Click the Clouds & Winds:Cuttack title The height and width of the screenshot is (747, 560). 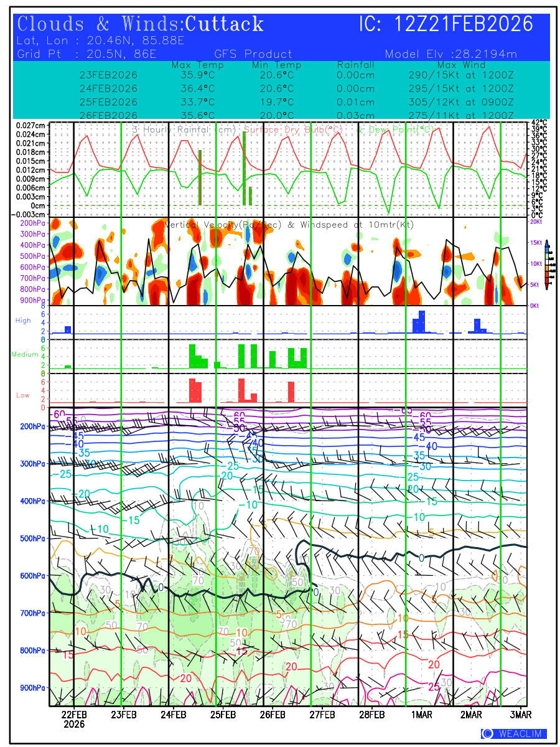pyautogui.click(x=141, y=25)
